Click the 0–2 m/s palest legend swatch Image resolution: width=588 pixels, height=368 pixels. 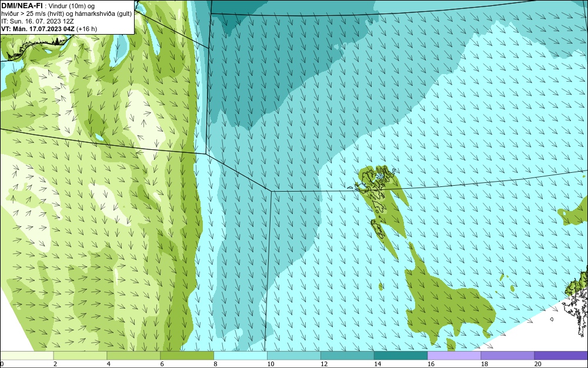click(x=26, y=355)
